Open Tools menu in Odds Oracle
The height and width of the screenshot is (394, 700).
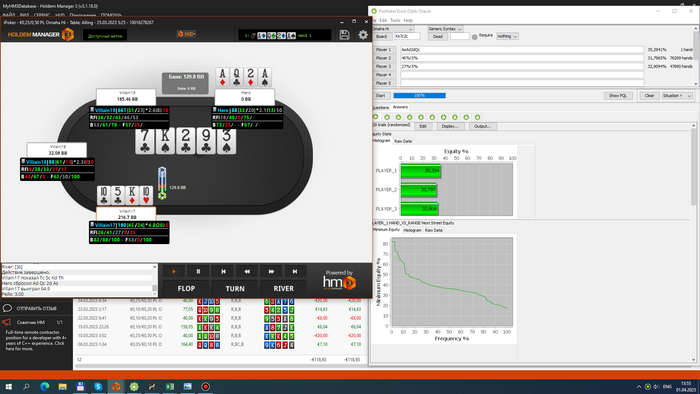coord(395,21)
